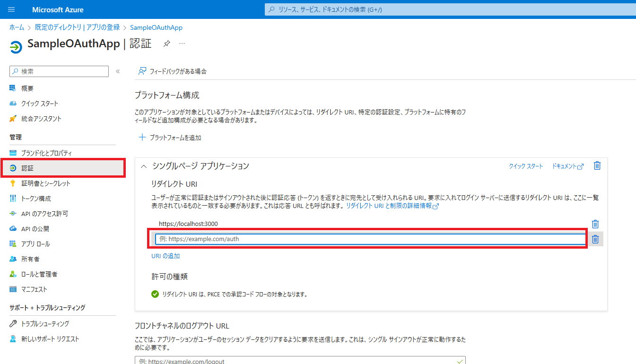This screenshot has height=364, width=636.
Task: Click the トラブルシューティング wrench icon
Action: pos(13,324)
